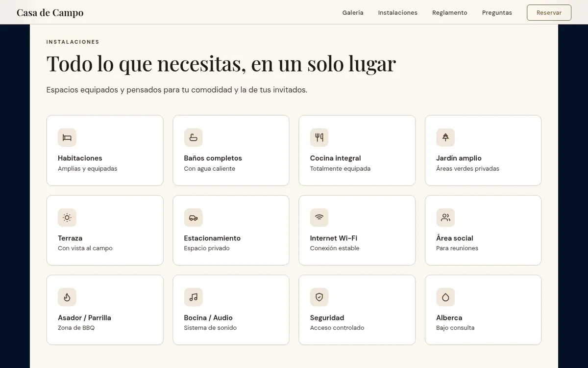Open the Galería navigation link
The image size is (588, 368).
click(353, 13)
